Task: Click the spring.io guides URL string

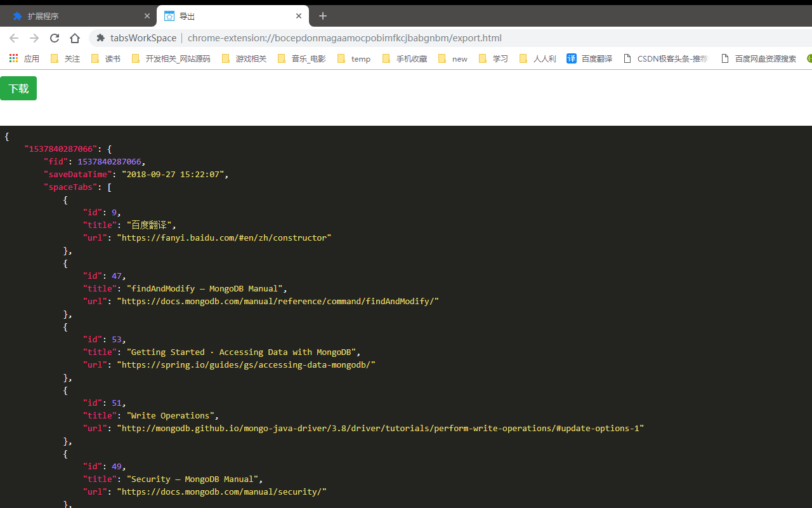Action: [246, 365]
